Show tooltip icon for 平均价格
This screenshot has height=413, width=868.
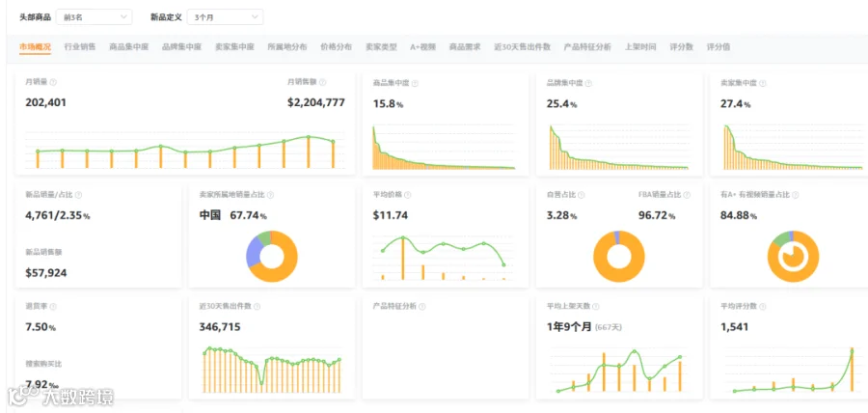tap(407, 195)
